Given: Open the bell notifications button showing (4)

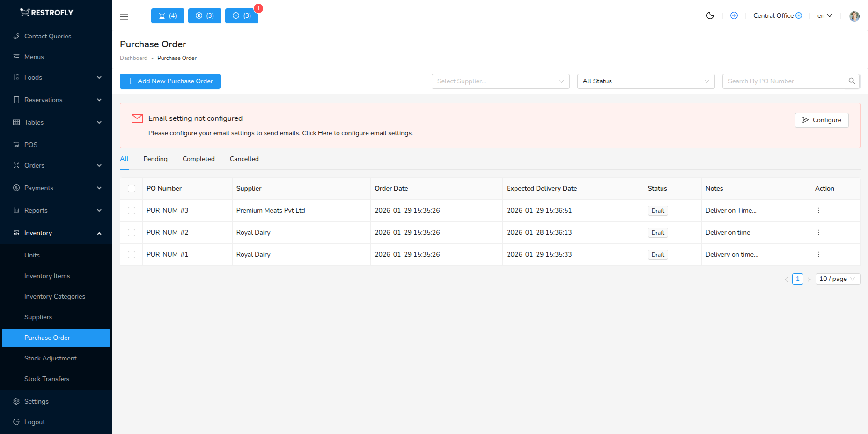Looking at the screenshot, I should [167, 15].
